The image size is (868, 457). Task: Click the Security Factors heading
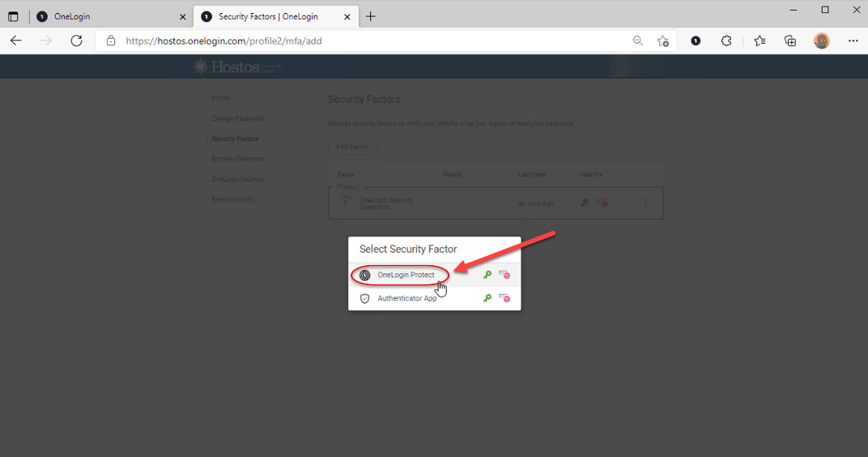(364, 99)
